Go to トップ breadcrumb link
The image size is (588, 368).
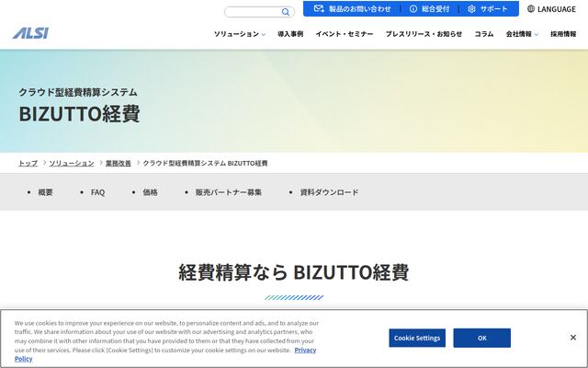pyautogui.click(x=28, y=163)
